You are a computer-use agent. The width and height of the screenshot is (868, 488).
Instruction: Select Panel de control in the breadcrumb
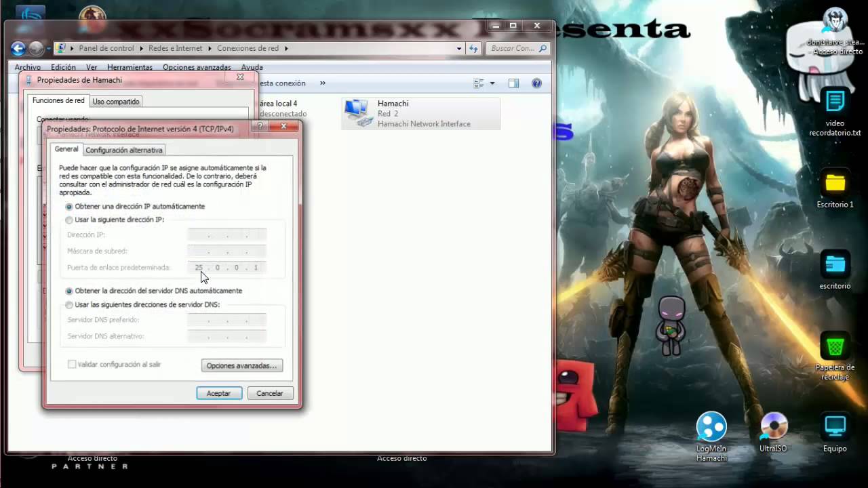coord(106,48)
